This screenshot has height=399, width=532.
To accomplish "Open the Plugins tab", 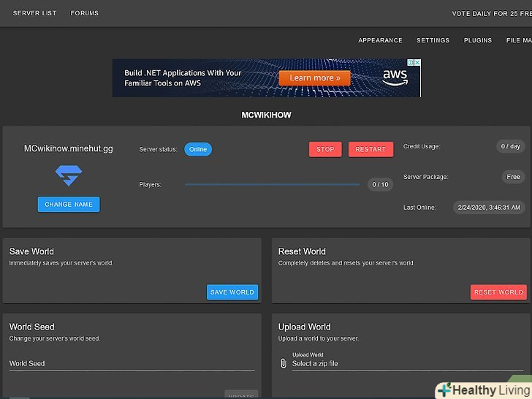I will pyautogui.click(x=478, y=40).
